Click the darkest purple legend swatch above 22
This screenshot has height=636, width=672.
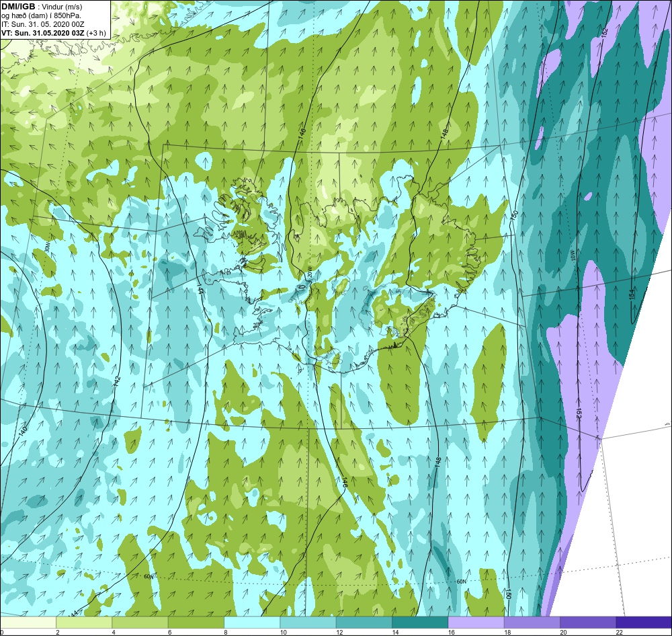click(643, 621)
